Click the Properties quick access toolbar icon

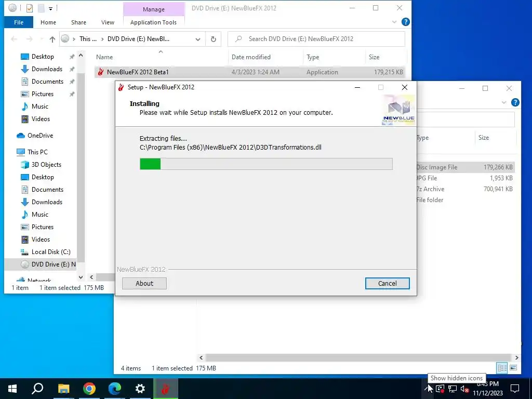[x=30, y=8]
